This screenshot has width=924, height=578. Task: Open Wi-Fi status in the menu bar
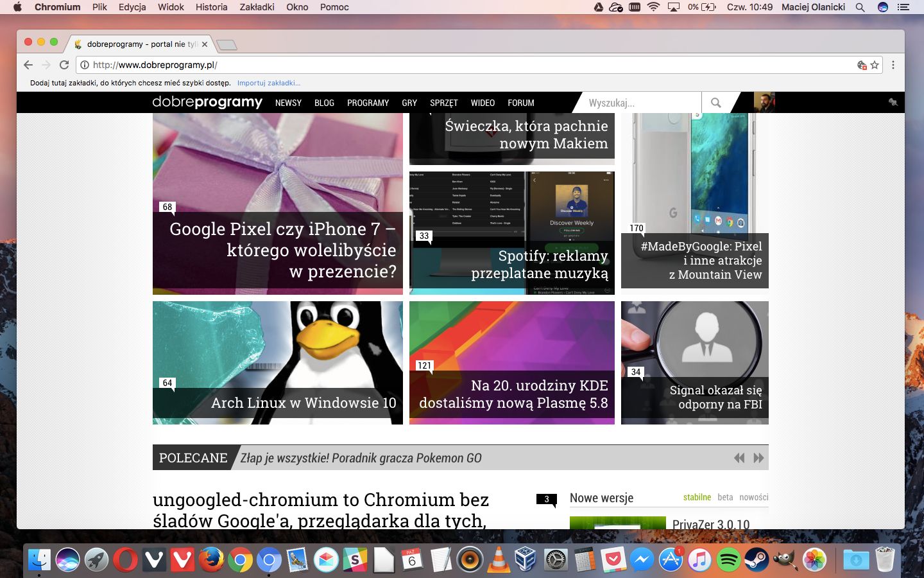(654, 7)
